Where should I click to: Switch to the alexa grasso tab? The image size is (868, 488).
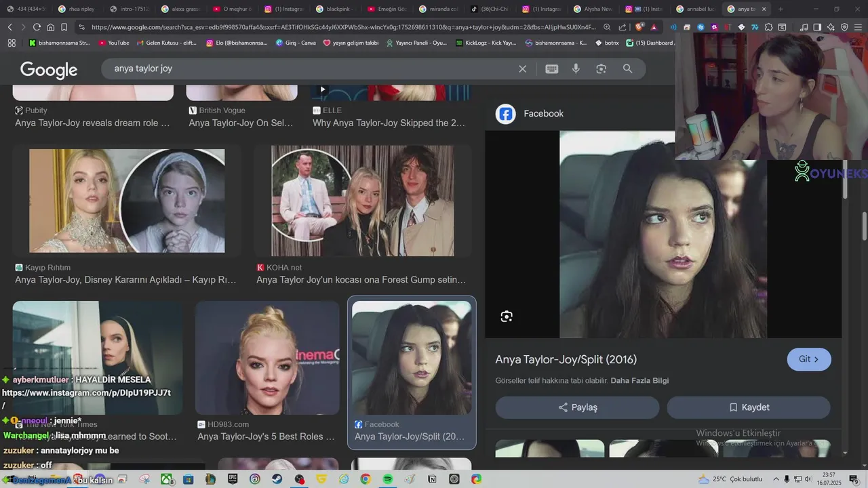click(x=180, y=9)
